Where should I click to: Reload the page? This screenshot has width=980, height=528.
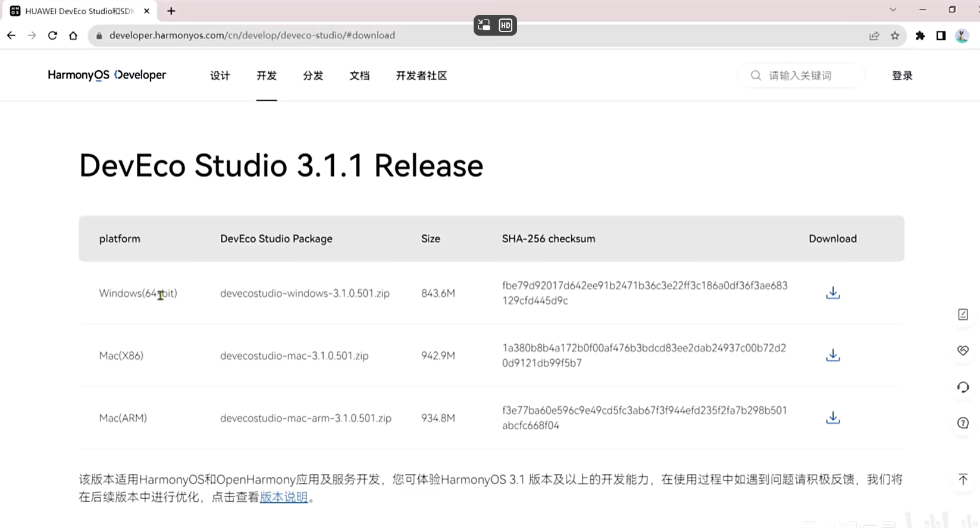pos(52,36)
